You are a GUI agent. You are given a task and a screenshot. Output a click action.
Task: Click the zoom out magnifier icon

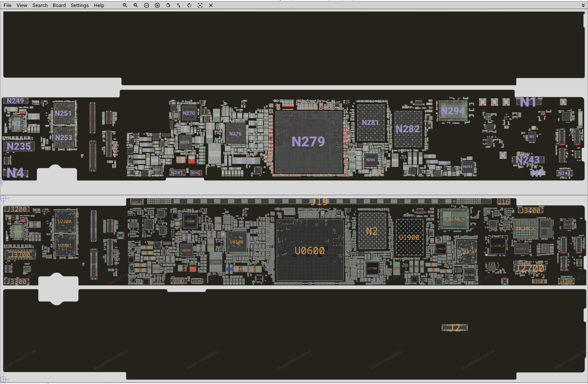pyautogui.click(x=125, y=5)
